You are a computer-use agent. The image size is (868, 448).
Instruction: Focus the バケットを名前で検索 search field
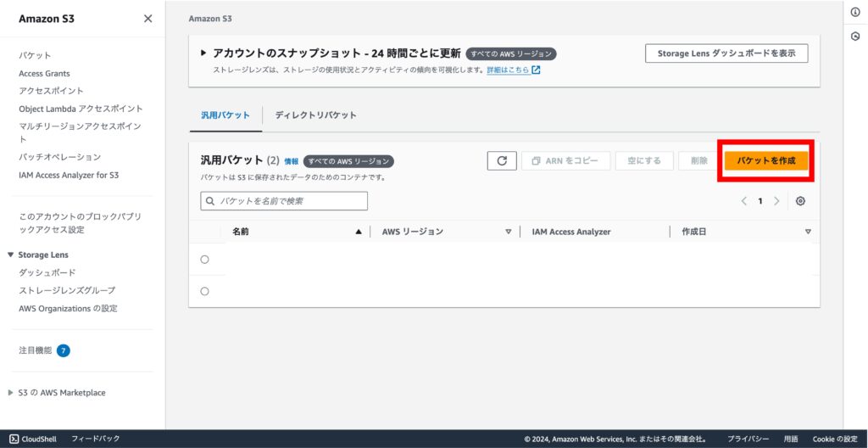pos(284,201)
